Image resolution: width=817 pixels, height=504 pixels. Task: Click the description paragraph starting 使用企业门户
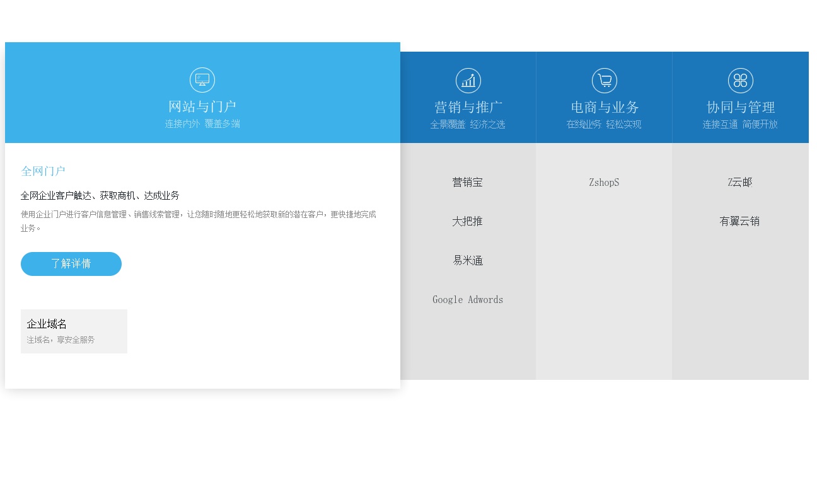[x=199, y=221]
